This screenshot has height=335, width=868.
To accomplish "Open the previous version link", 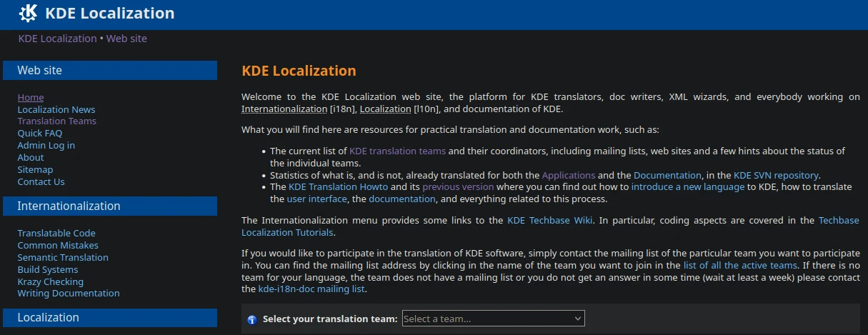I will (458, 186).
